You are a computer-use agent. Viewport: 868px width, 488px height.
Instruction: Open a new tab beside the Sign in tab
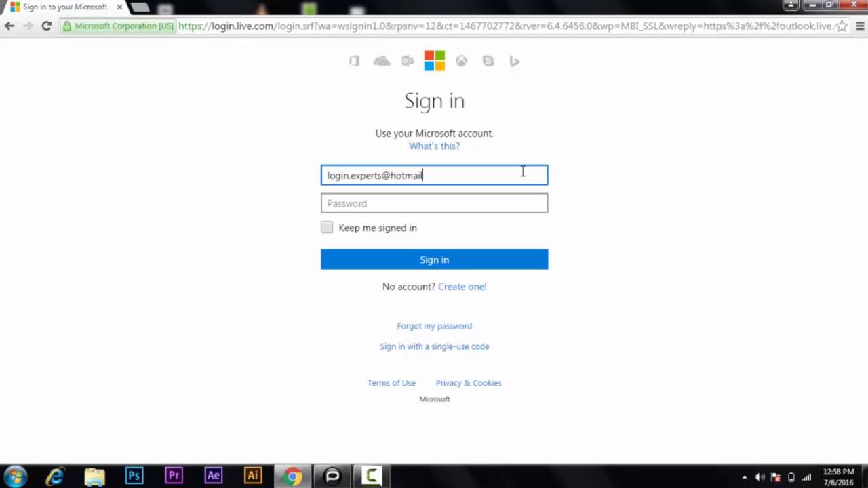tap(140, 7)
